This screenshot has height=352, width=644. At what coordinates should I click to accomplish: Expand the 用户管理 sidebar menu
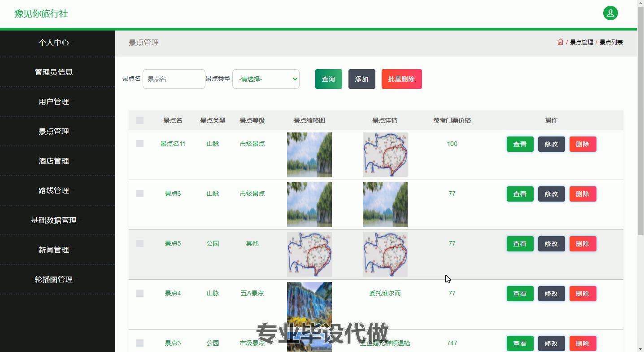pyautogui.click(x=57, y=101)
